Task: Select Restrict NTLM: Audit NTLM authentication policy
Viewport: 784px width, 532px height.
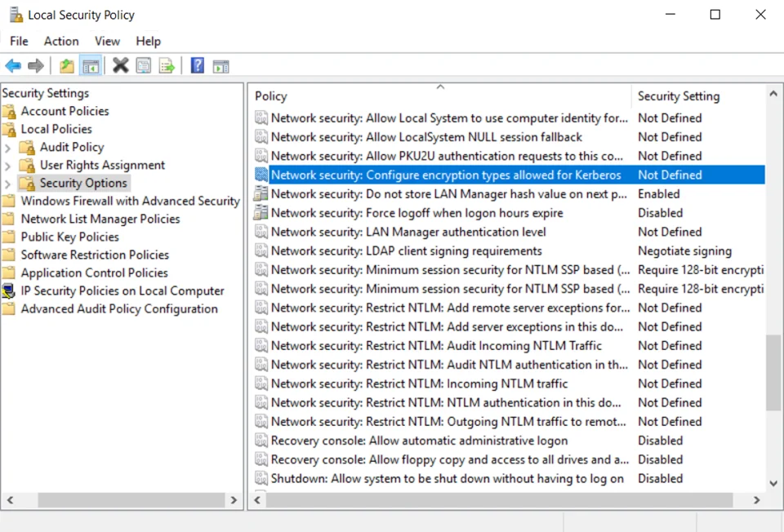Action: [x=449, y=365]
